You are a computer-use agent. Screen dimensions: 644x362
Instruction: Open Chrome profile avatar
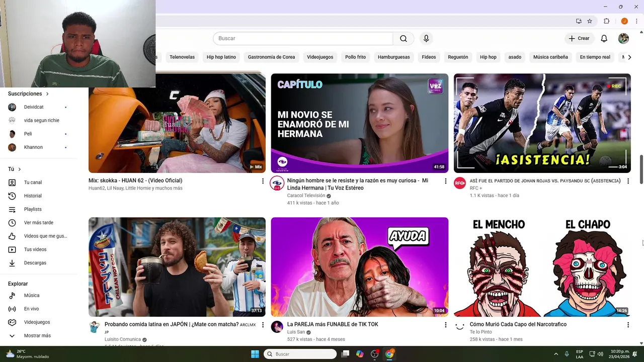click(624, 21)
